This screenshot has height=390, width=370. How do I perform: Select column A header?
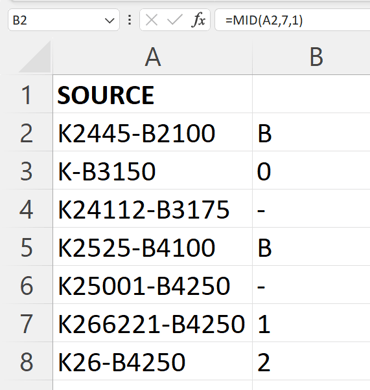pos(153,57)
